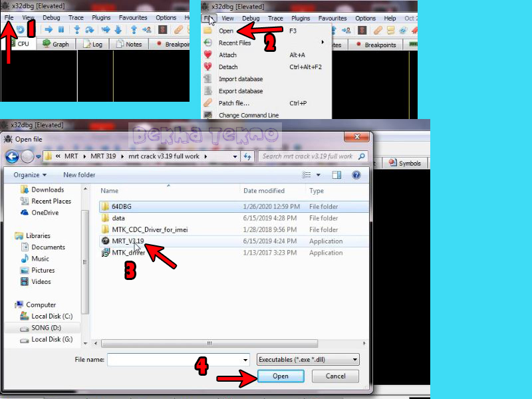Viewport: 532px width, 399px height.
Task: Click the Cancel button
Action: (x=334, y=376)
